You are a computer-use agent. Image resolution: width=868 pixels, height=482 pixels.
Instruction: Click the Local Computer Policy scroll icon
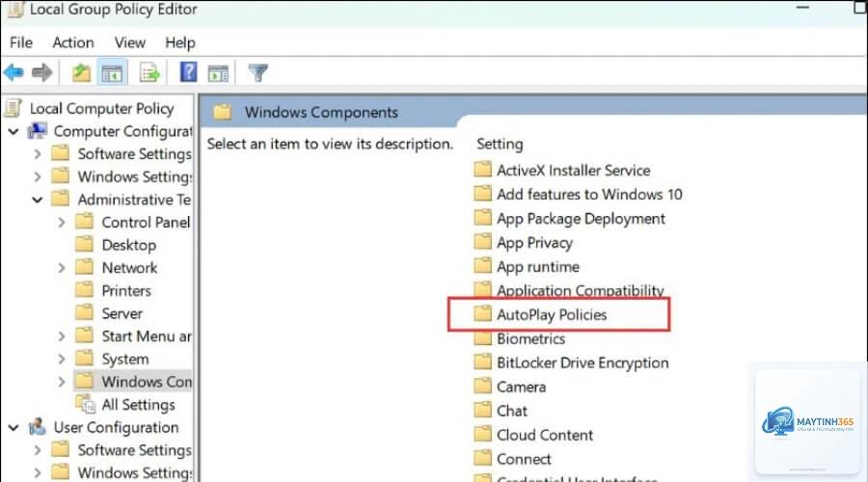pos(14,108)
